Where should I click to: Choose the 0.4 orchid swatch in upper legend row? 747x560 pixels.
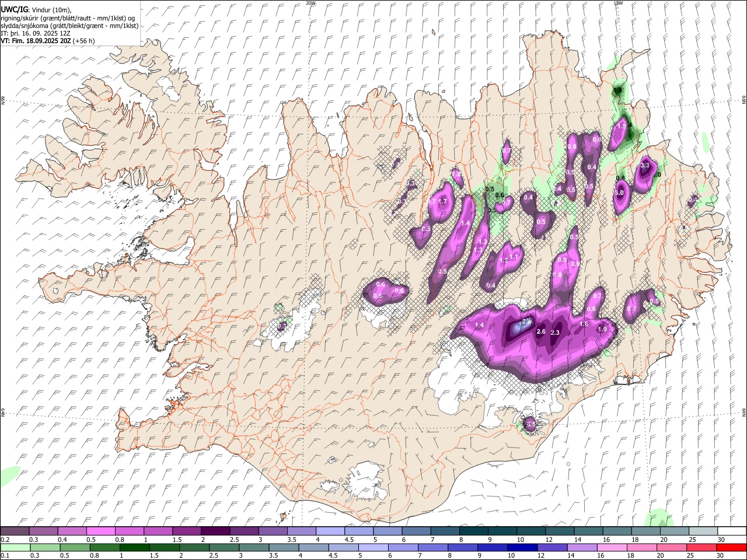pos(72,531)
